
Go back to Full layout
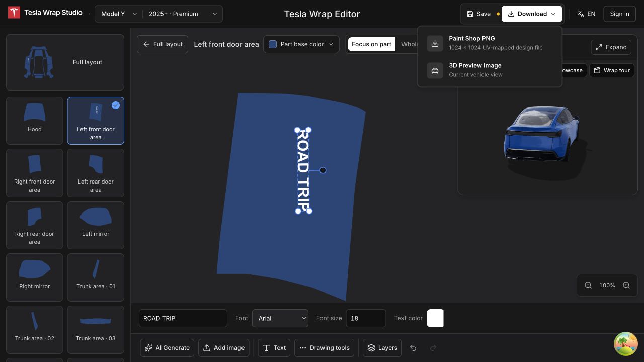163,44
